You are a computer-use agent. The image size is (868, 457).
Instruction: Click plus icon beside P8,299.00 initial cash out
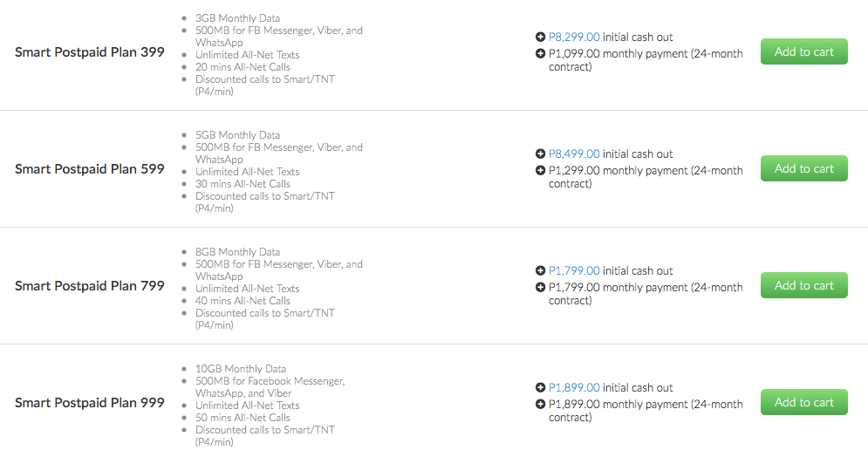point(541,38)
